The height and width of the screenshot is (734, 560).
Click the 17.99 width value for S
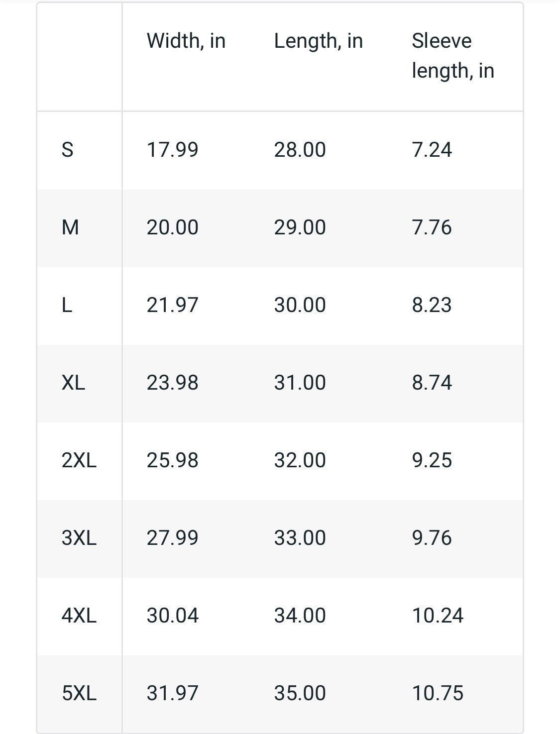(x=172, y=150)
